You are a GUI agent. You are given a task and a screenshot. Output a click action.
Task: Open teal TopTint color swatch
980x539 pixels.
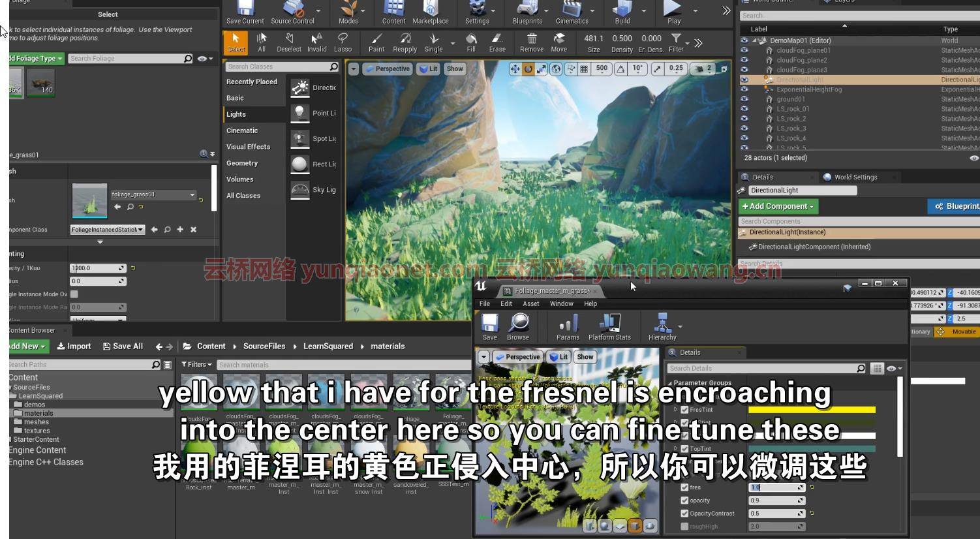click(812, 449)
